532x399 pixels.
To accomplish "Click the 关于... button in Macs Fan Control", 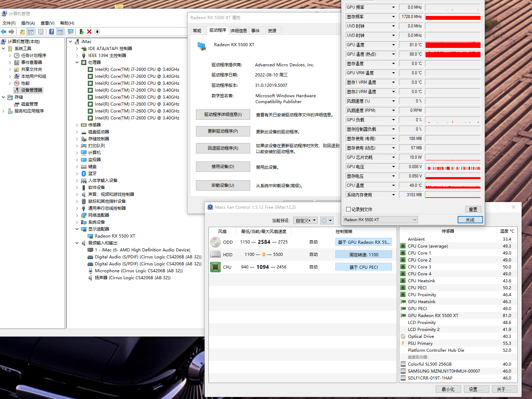I will coord(505,389).
